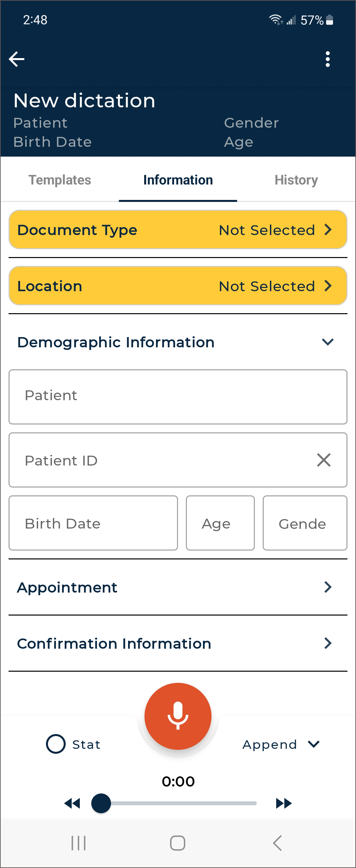Select a Document Type
This screenshot has height=868, width=356.
[178, 230]
